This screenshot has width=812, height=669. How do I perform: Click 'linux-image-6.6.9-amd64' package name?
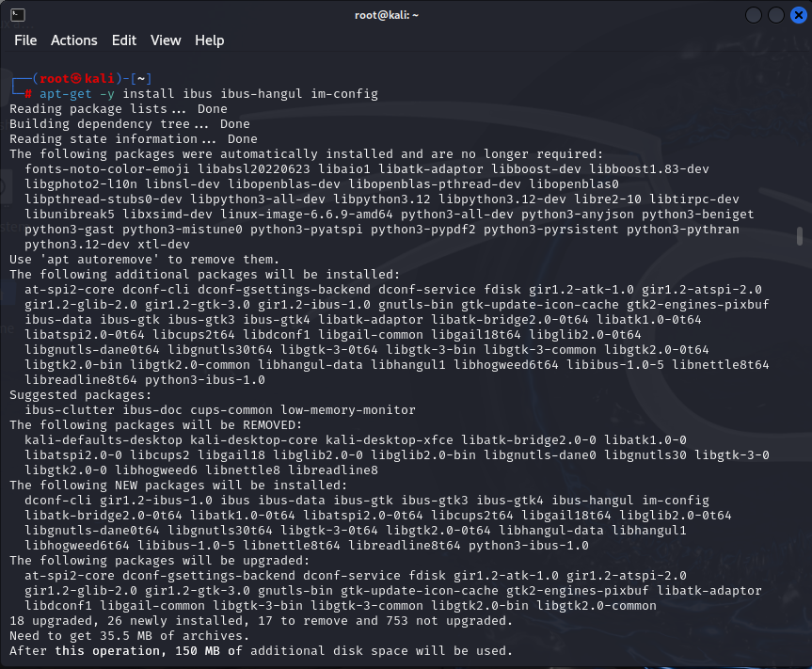pyautogui.click(x=306, y=214)
